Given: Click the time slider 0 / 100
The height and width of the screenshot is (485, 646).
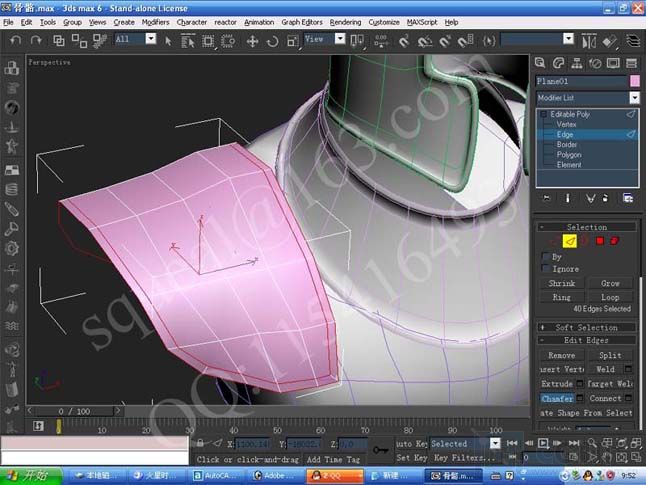Looking at the screenshot, I should [74, 411].
